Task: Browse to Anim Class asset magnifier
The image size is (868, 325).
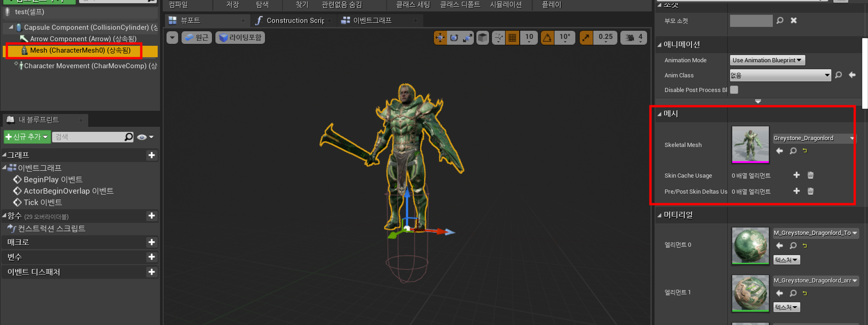Action: pos(838,75)
